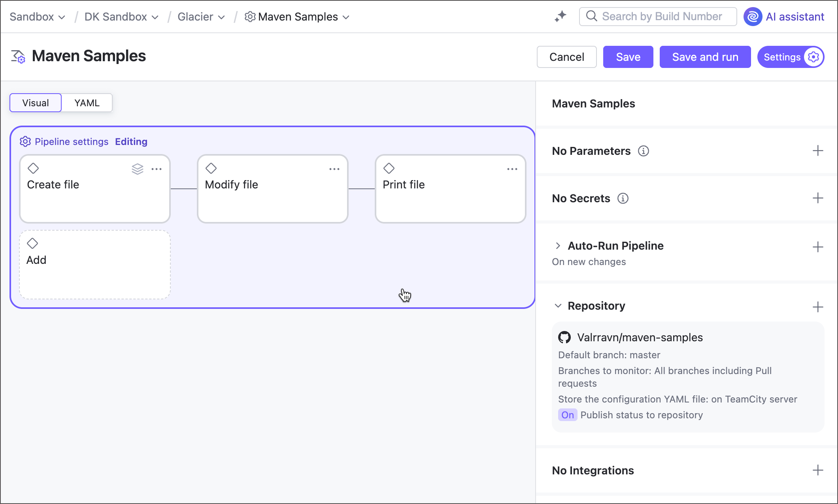This screenshot has width=838, height=504.
Task: Open the AI assistant
Action: pyautogui.click(x=784, y=17)
